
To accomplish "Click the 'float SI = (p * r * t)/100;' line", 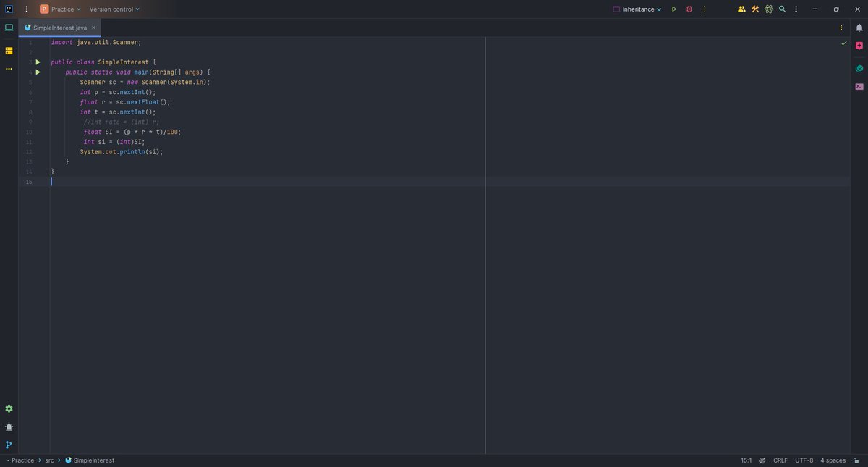I will [x=132, y=132].
